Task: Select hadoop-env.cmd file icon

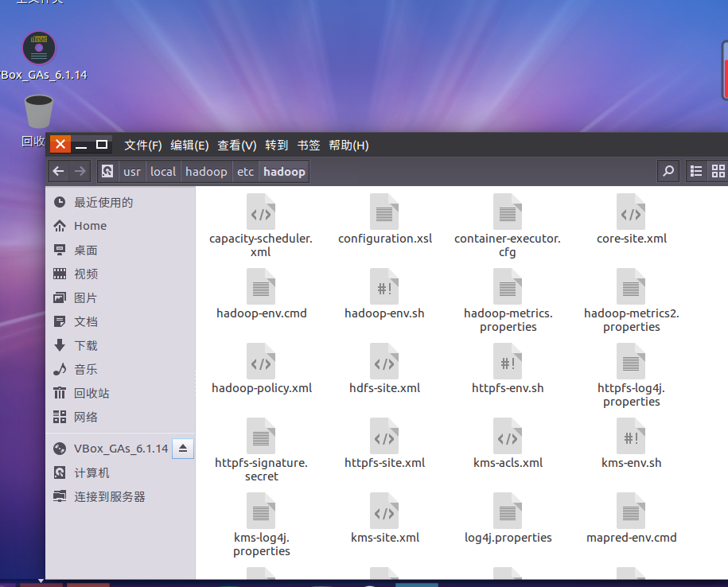Action: pos(260,286)
